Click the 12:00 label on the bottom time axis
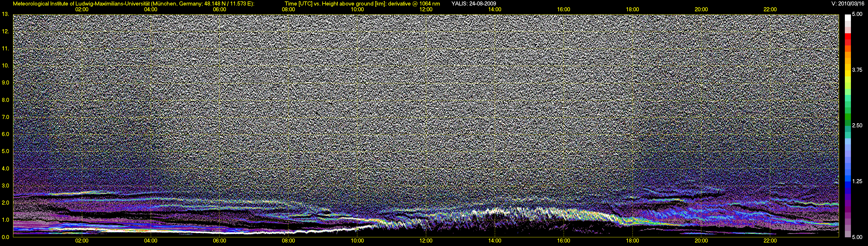868x246 pixels. coord(426,241)
